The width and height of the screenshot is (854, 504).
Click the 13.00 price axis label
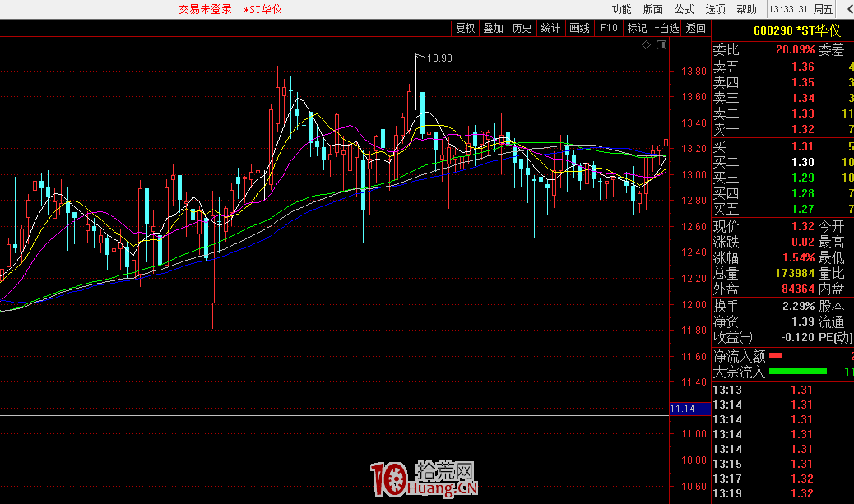pyautogui.click(x=694, y=174)
